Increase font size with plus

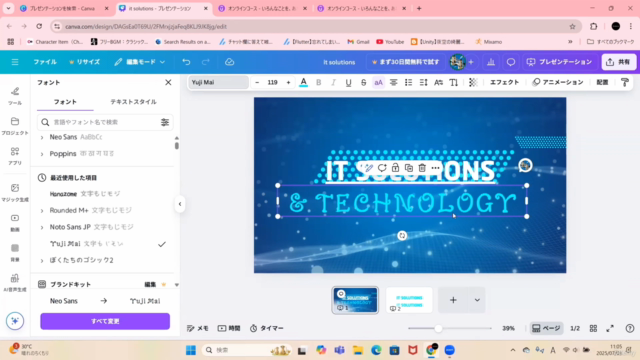pyautogui.click(x=288, y=82)
